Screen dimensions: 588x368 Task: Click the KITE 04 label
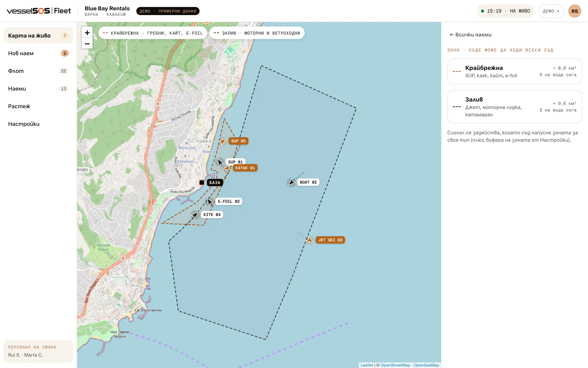[212, 215]
